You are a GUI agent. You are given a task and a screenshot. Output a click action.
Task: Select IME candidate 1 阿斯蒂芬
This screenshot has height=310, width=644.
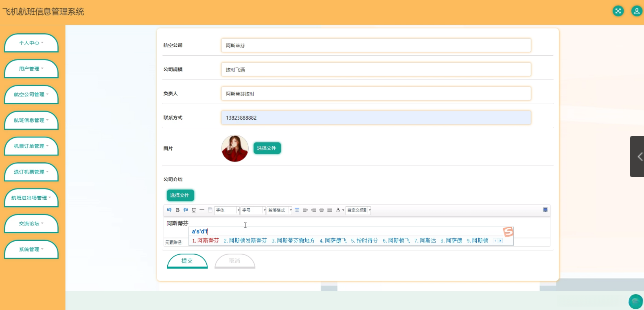[206, 241]
